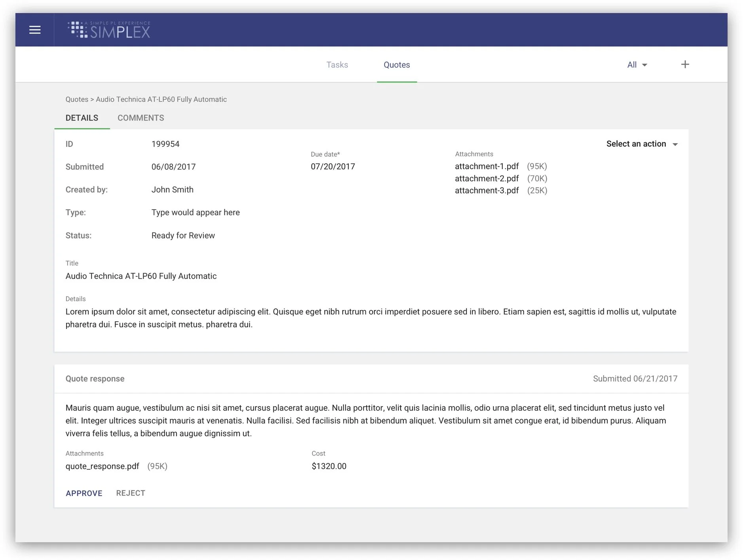Image resolution: width=743 pixels, height=560 pixels.
Task: Click the (70K) file size
Action: (x=537, y=178)
